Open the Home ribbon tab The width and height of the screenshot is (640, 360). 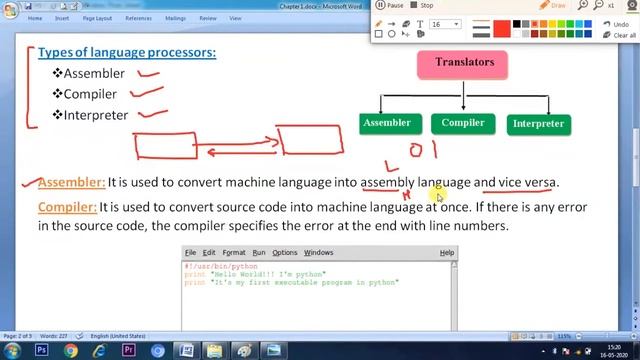pos(35,18)
